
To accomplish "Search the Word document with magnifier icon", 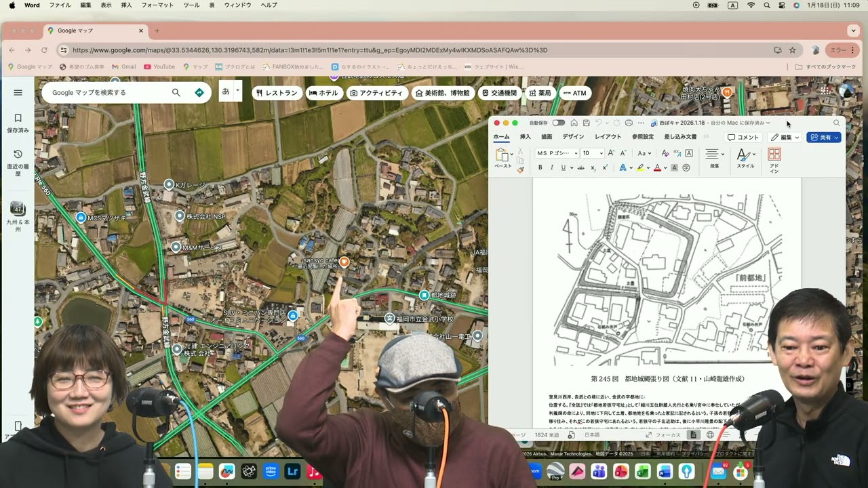I will click(836, 123).
